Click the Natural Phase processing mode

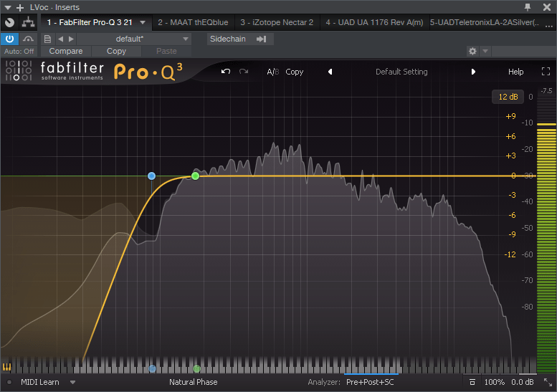pyautogui.click(x=193, y=382)
